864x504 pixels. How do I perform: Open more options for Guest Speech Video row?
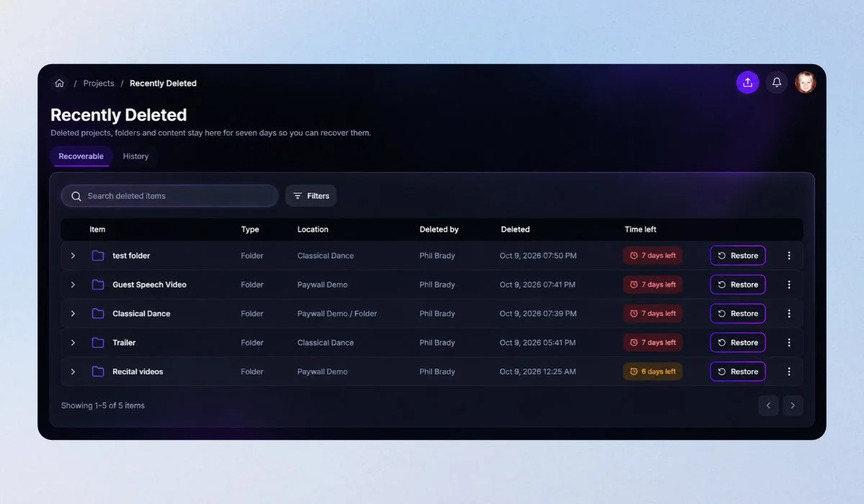click(x=789, y=284)
